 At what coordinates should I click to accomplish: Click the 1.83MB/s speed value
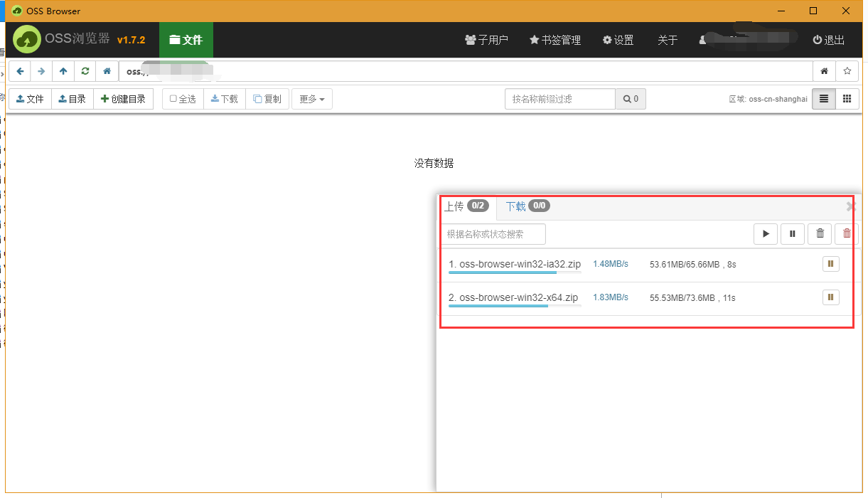[611, 297]
